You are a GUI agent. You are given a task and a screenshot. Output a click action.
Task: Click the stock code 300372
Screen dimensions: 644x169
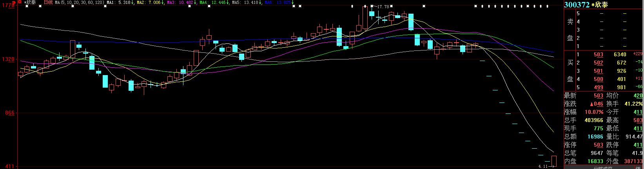[577, 5]
